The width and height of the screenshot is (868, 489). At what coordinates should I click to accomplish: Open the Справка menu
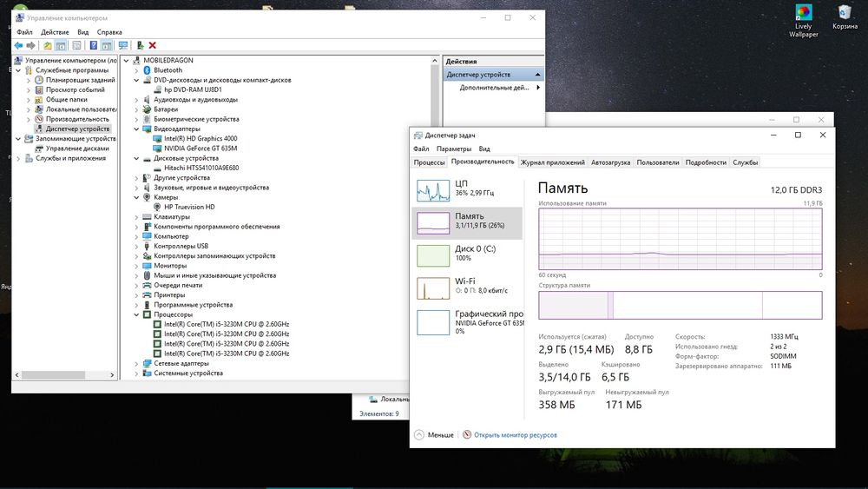pos(109,32)
